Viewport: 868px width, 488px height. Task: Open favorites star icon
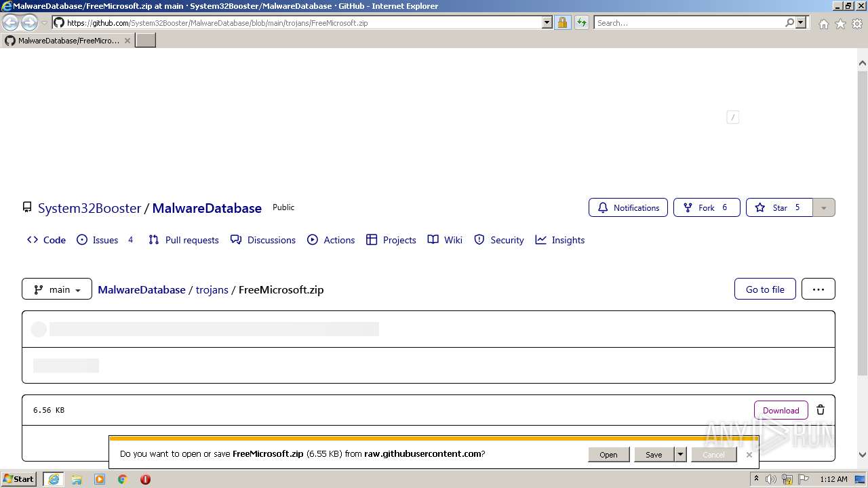point(840,24)
